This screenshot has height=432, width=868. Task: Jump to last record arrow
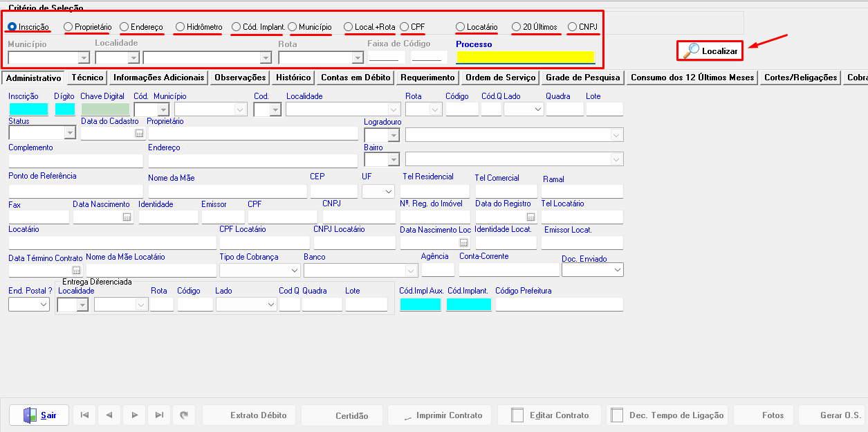click(x=159, y=415)
